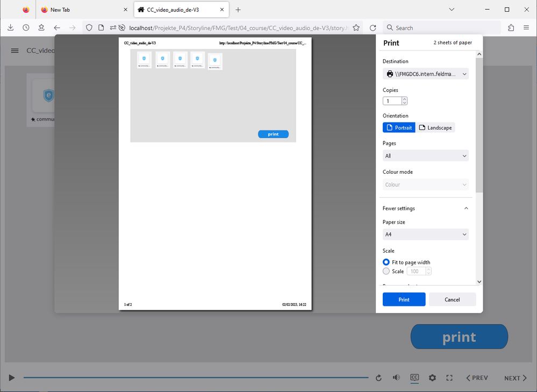Toggle closed captions CC icon
Screen dimensions: 537x392
point(414,378)
